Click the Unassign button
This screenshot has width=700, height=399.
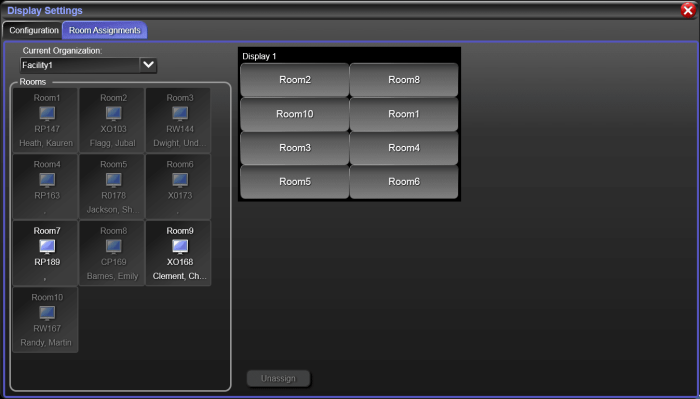coord(279,378)
